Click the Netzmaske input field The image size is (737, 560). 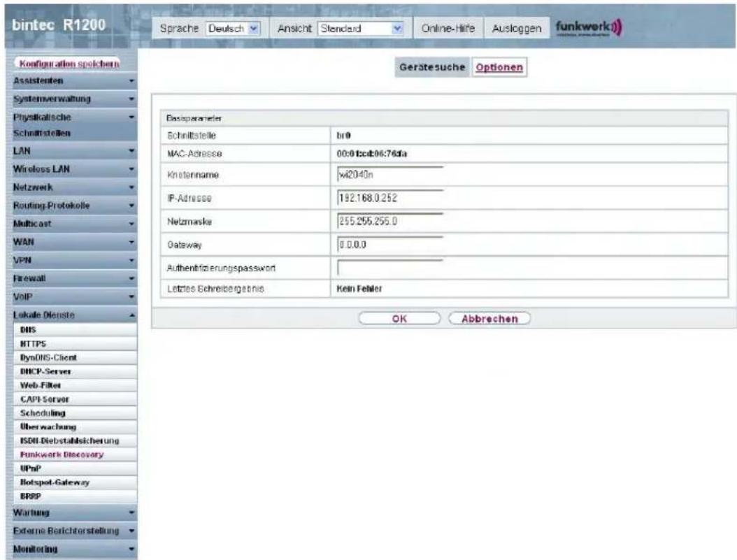(x=390, y=221)
